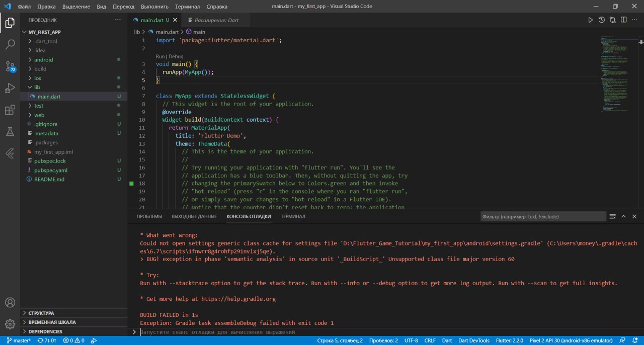
Task: Maximize the bottom panel with chevron up
Action: 623,216
